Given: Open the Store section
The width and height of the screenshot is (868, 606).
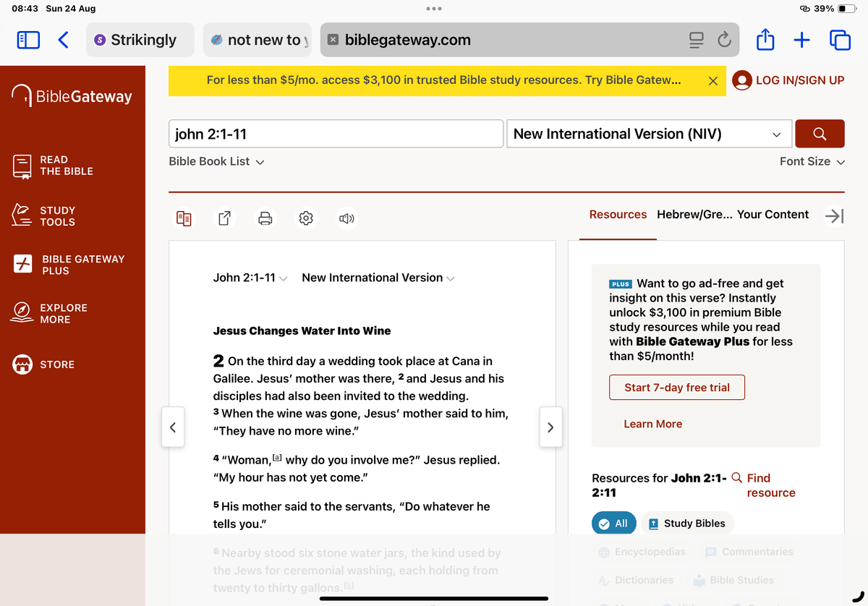Looking at the screenshot, I should click(43, 364).
